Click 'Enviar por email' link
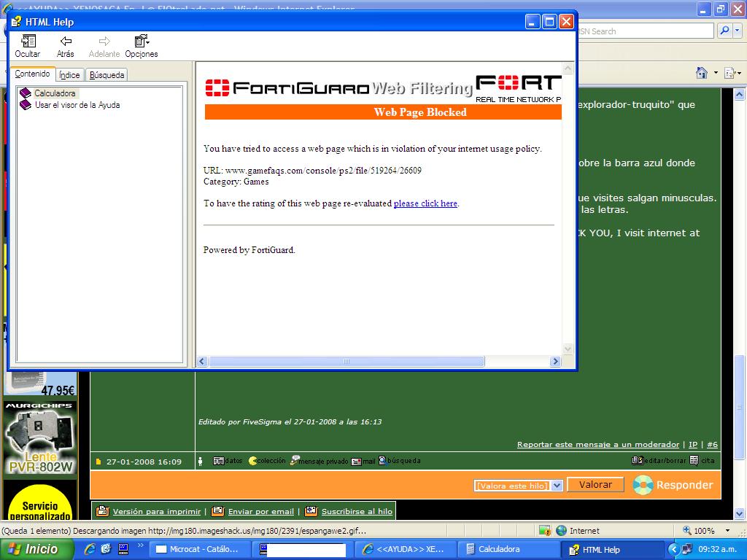Viewport: 747px width, 560px height. pos(261,511)
